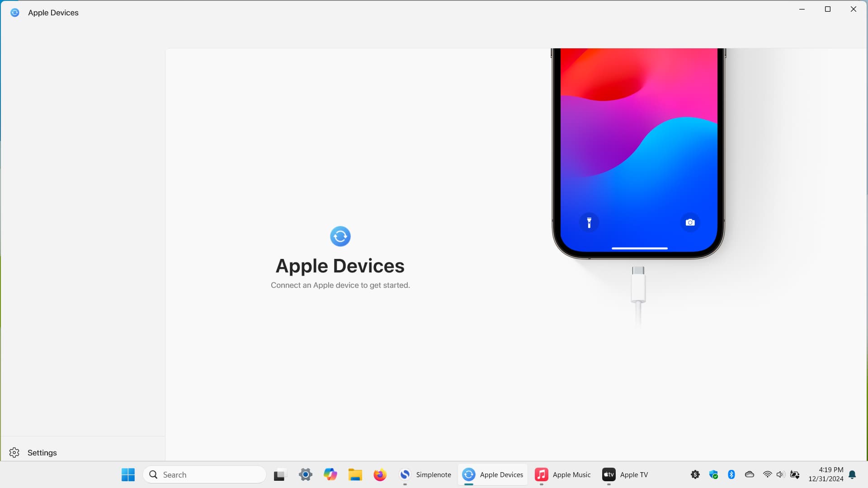868x488 pixels.
Task: Click the Apple Devices taskbar button
Action: point(493,474)
